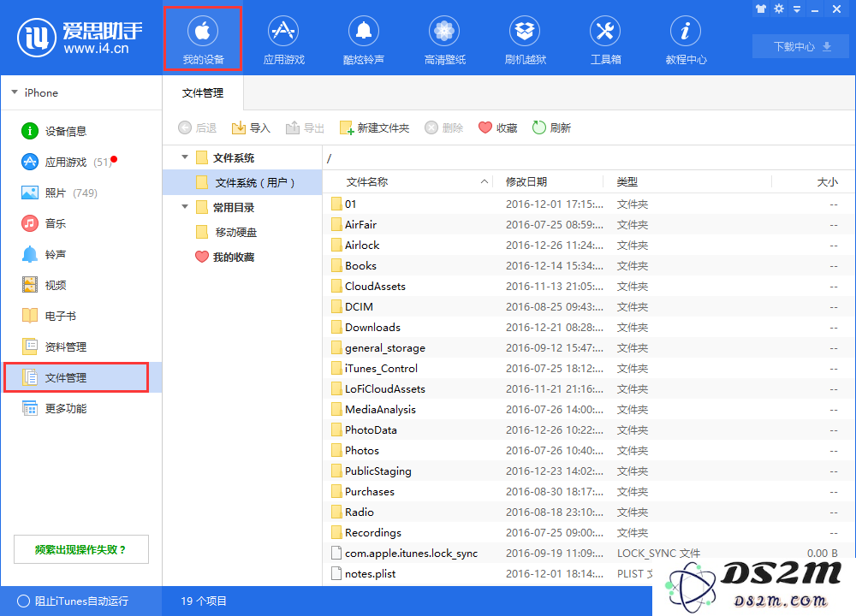The image size is (856, 616).
Task: Select the 文件系统 root tree item
Action: pyautogui.click(x=242, y=157)
